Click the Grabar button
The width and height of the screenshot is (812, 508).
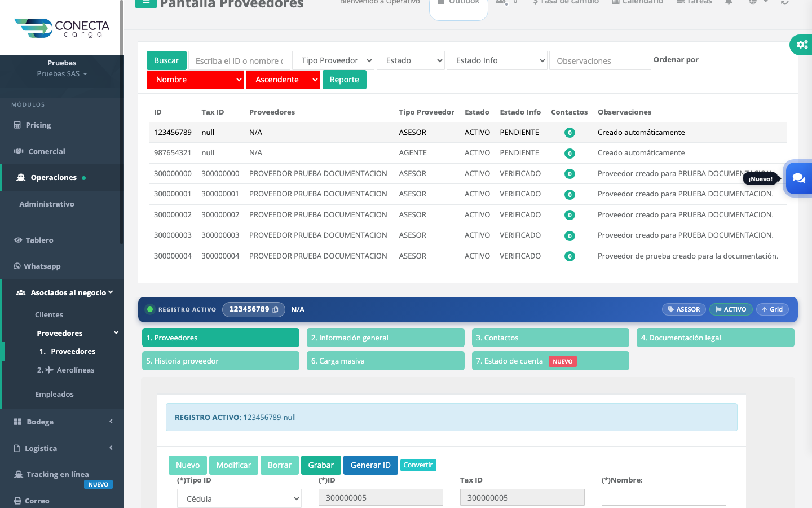coord(321,465)
